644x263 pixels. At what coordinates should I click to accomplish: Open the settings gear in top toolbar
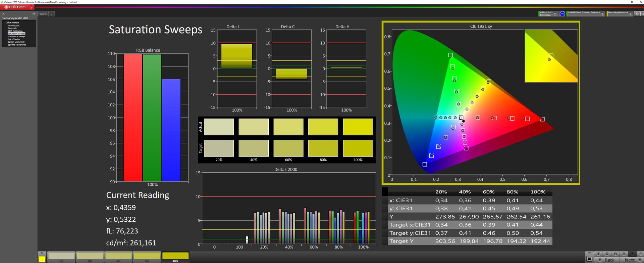click(x=637, y=14)
